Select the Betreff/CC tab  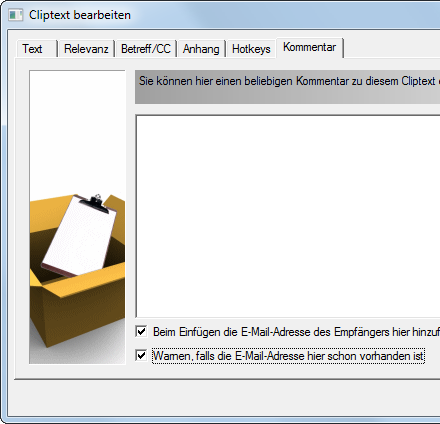pos(146,49)
